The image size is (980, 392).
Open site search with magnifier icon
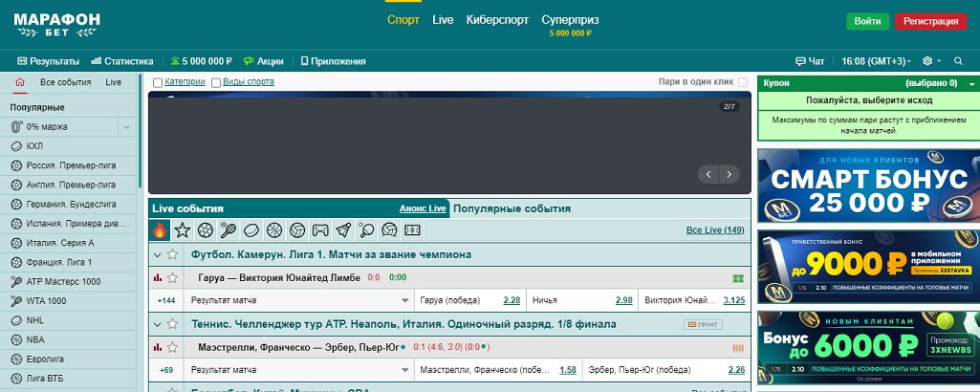point(958,61)
